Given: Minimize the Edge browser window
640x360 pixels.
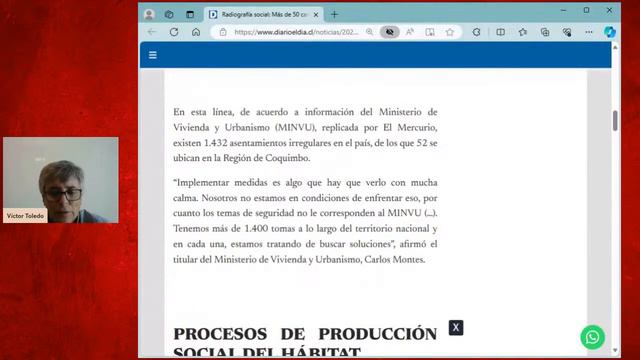Looking at the screenshot, I should [564, 10].
